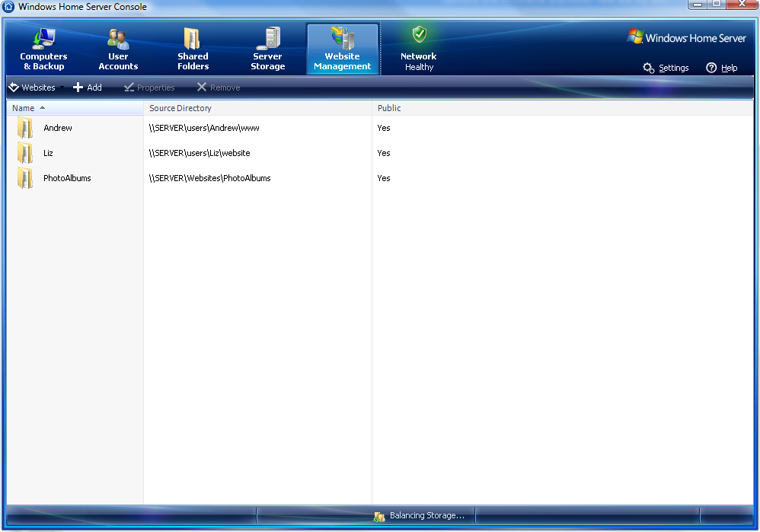Click the User Accounts people icon
Viewport: 760px width, 532px height.
(x=118, y=40)
